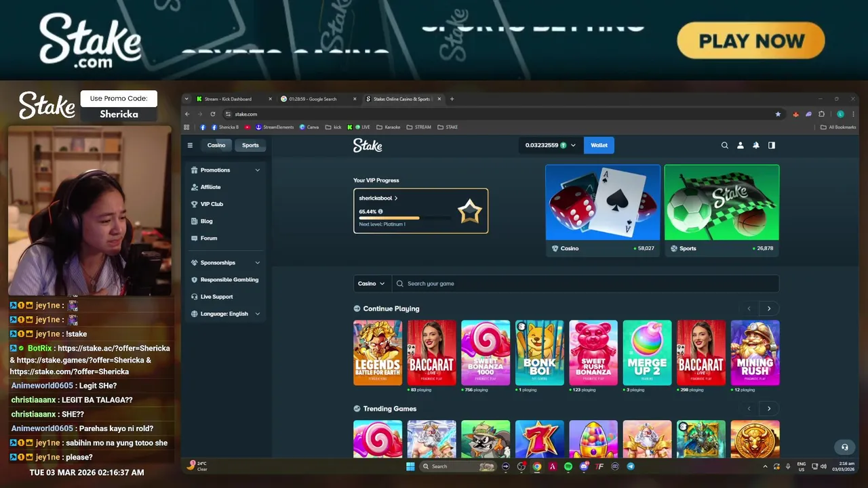868x488 pixels.
Task: Click the Windows Start button
Action: [410, 466]
